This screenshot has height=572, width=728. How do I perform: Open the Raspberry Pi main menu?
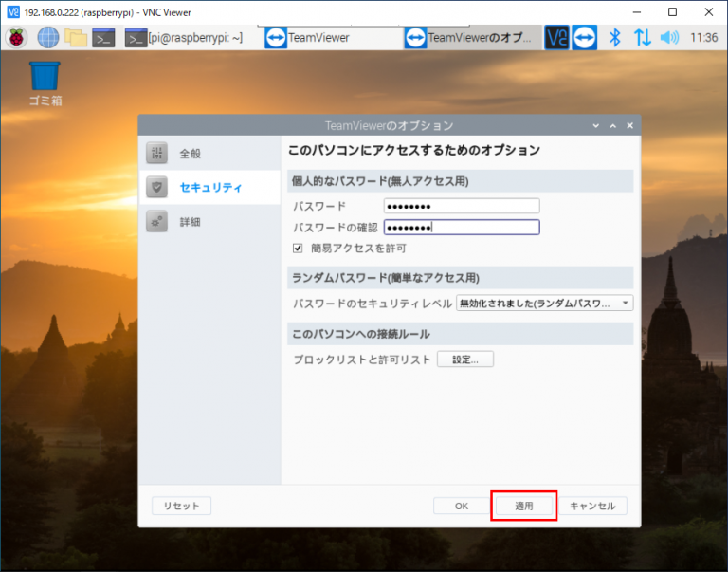[17, 38]
